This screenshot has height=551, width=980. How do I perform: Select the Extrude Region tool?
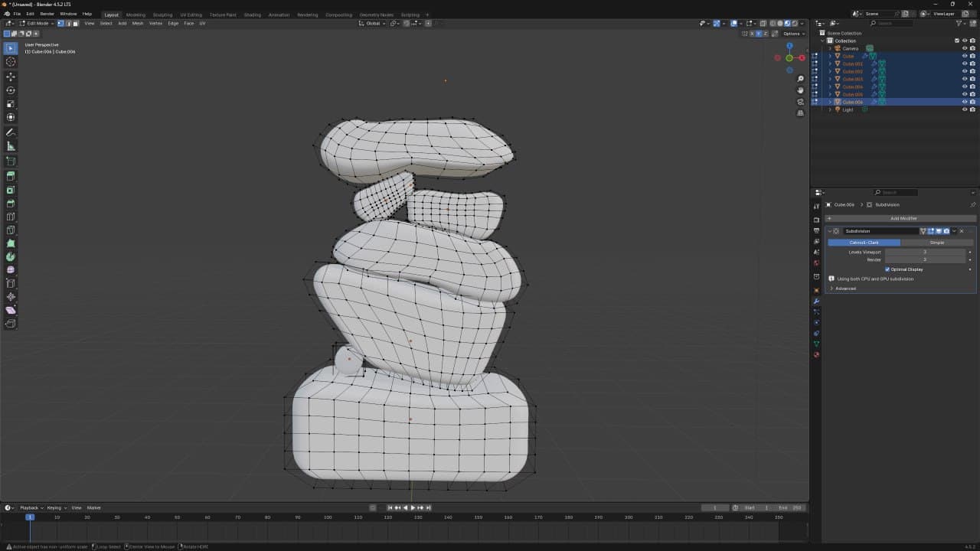click(x=11, y=175)
